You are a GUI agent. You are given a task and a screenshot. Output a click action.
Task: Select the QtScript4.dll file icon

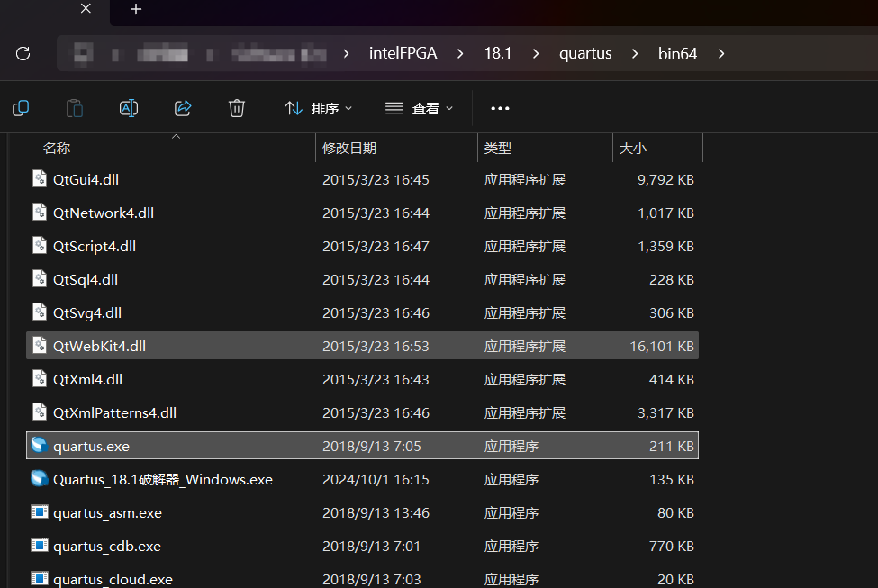[x=40, y=245]
